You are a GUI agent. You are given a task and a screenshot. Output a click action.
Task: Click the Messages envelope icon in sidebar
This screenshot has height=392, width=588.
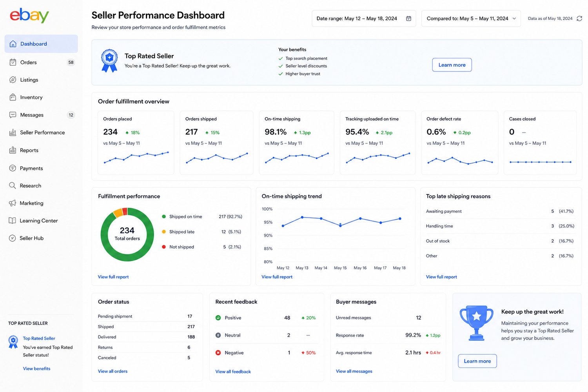point(13,115)
